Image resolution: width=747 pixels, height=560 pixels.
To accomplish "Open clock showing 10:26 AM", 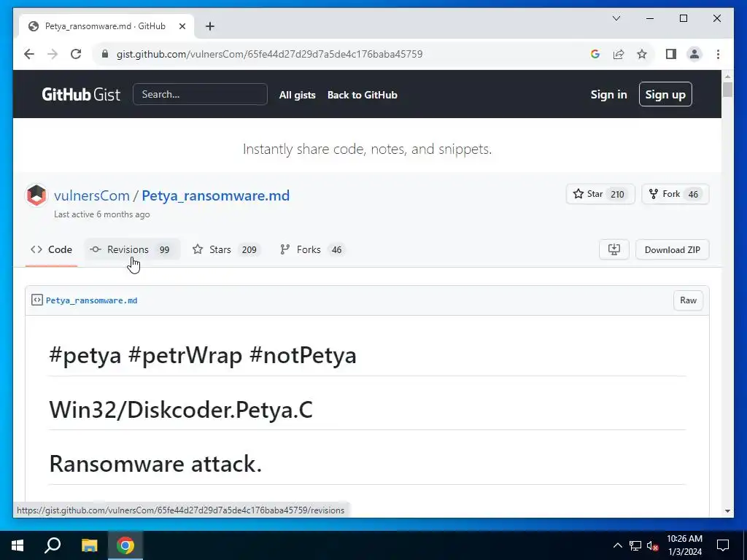I will coord(684,545).
